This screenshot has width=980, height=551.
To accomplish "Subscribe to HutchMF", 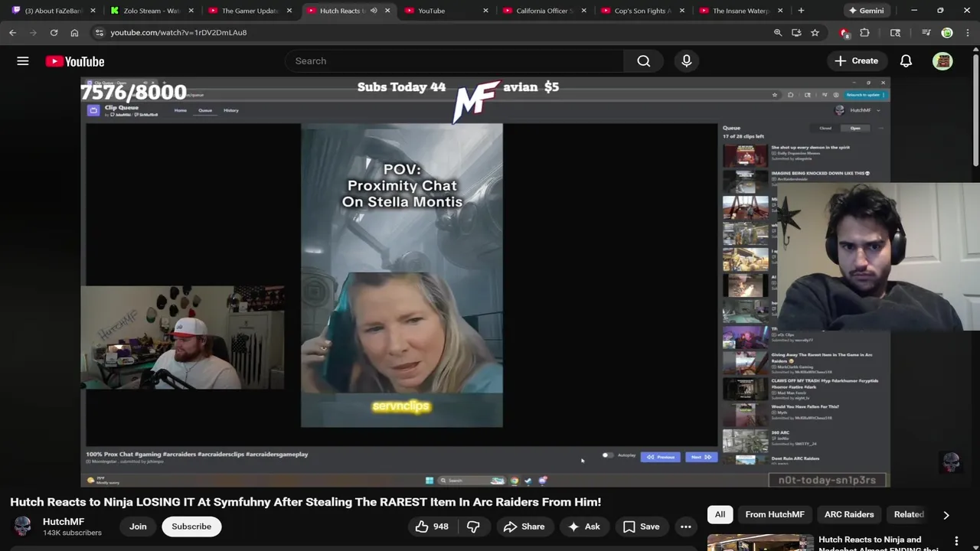I will (191, 527).
